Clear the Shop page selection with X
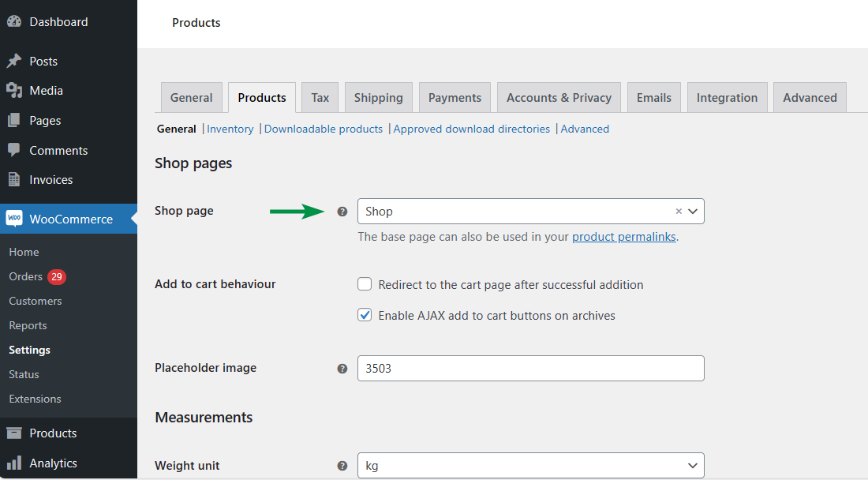The image size is (868, 480). point(678,212)
